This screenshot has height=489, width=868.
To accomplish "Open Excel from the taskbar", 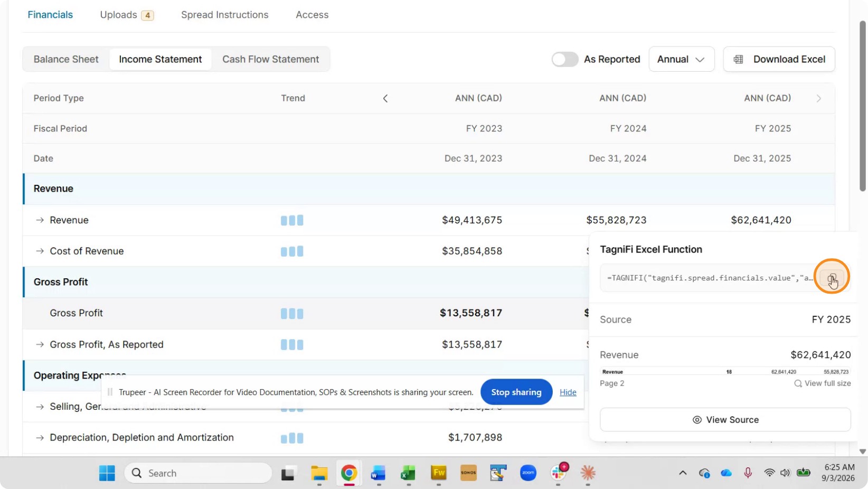I will click(408, 473).
